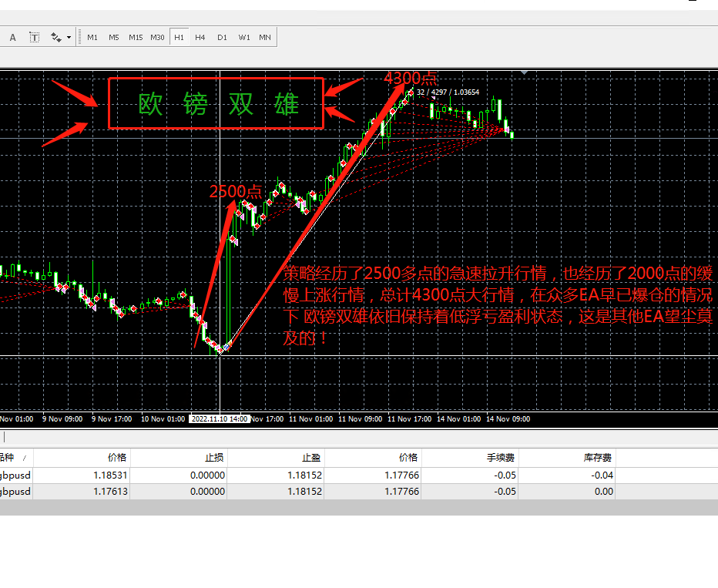Image resolution: width=718 pixels, height=588 pixels.
Task: Select the Text (A) drawing tool
Action: (13, 38)
